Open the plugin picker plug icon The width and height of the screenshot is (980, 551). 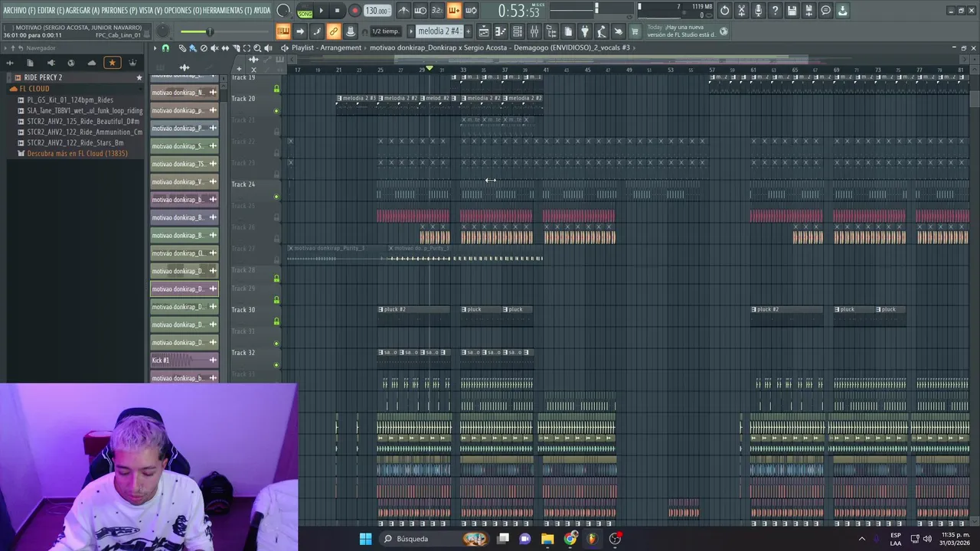tap(585, 31)
